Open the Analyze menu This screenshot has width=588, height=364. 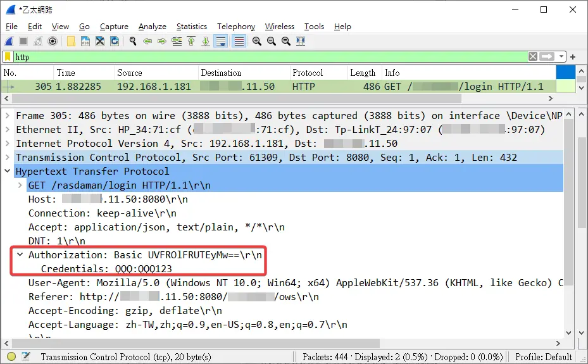point(153,26)
